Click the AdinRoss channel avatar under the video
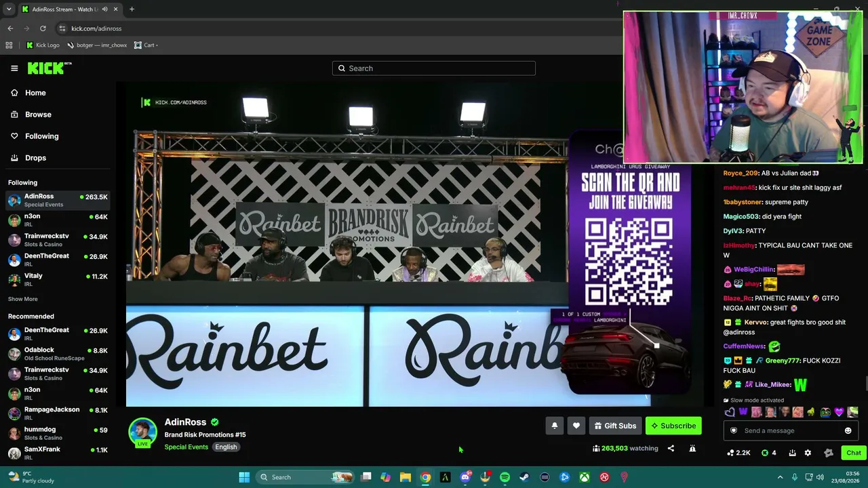The height and width of the screenshot is (488, 868). pos(142,432)
